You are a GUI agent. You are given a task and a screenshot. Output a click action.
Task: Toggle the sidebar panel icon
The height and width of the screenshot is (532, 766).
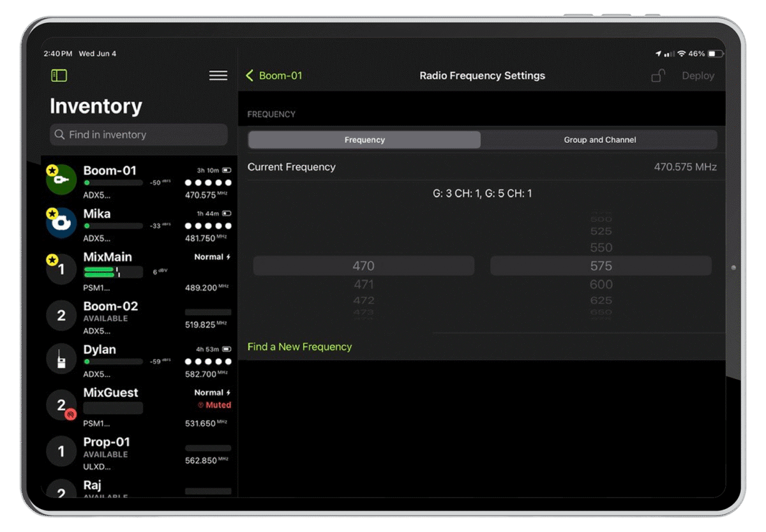[x=59, y=76]
